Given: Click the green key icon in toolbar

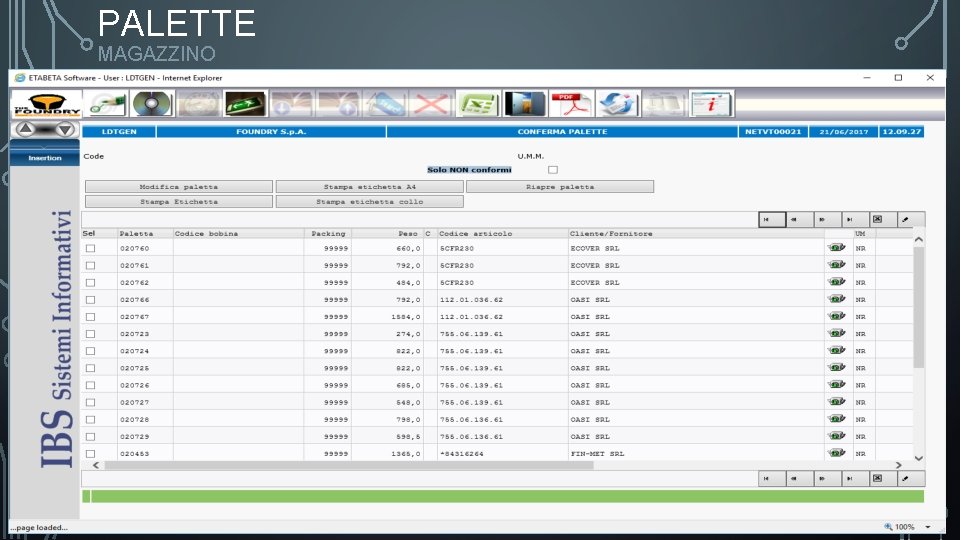Looking at the screenshot, I should pyautogui.click(x=106, y=104).
